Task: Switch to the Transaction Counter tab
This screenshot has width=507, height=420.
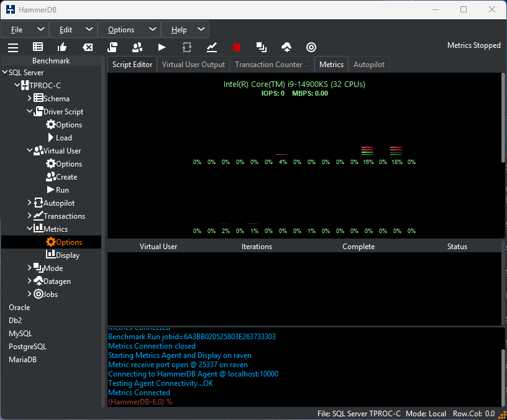Action: (x=272, y=65)
